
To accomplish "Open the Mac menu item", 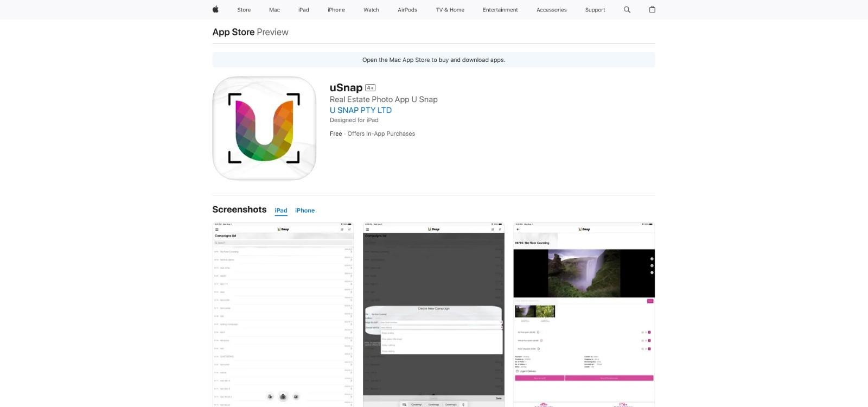I will point(275,10).
